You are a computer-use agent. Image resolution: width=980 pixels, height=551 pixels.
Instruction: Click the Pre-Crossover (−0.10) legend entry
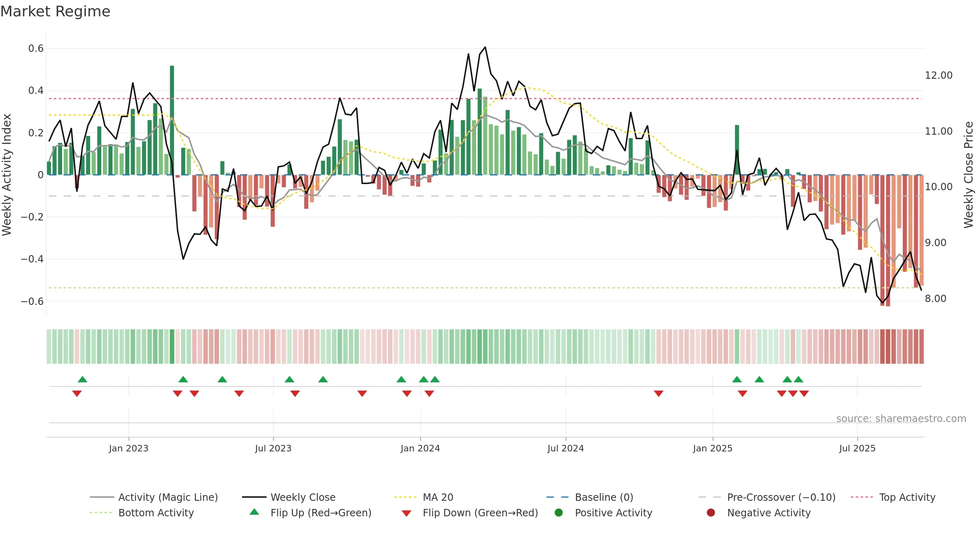click(x=767, y=497)
